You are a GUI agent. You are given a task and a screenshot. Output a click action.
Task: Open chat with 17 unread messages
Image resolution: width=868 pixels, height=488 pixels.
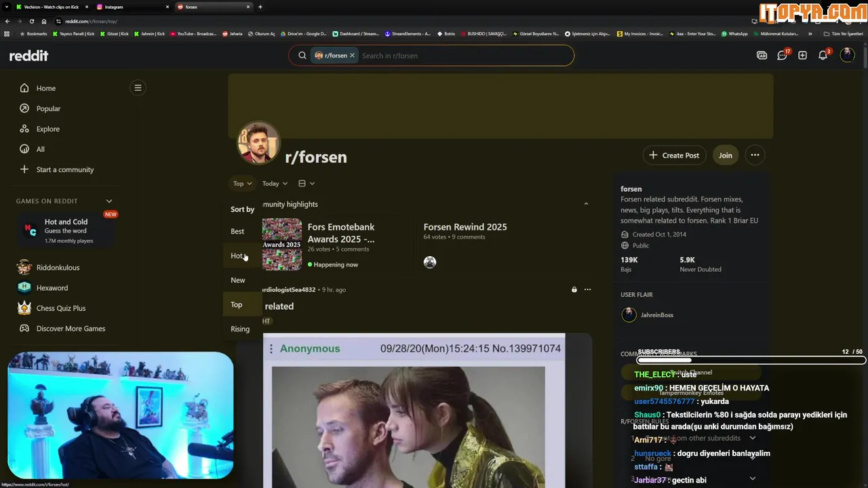pos(783,55)
